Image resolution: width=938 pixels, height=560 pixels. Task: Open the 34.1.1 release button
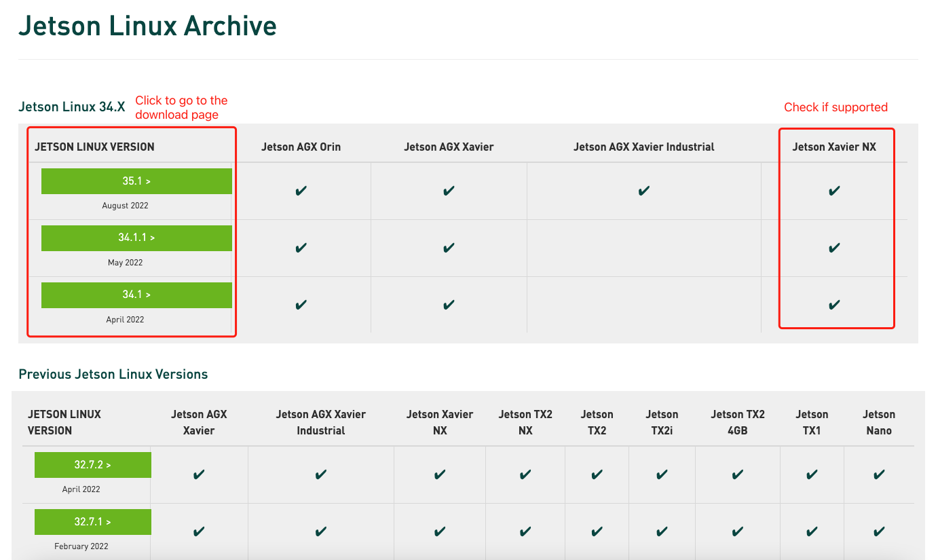(136, 238)
